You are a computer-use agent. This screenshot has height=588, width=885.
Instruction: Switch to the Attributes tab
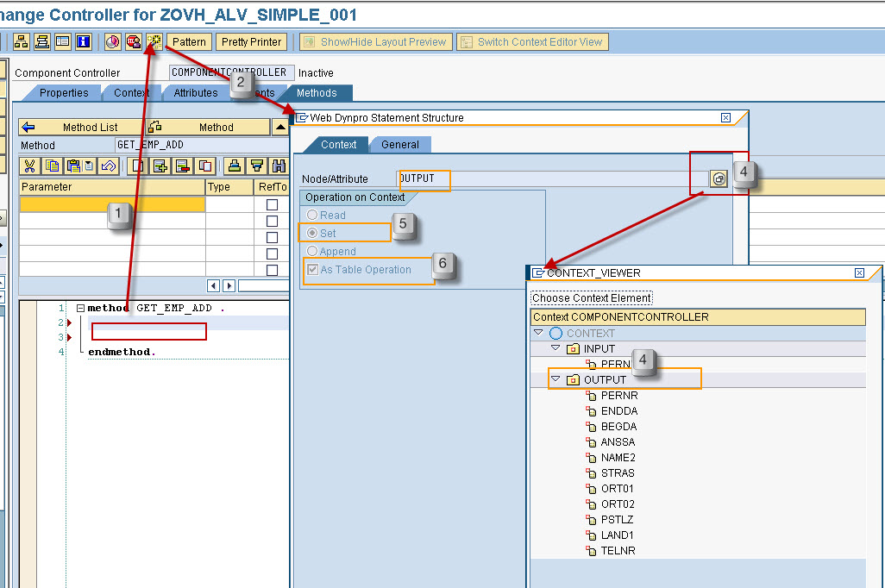coord(196,93)
